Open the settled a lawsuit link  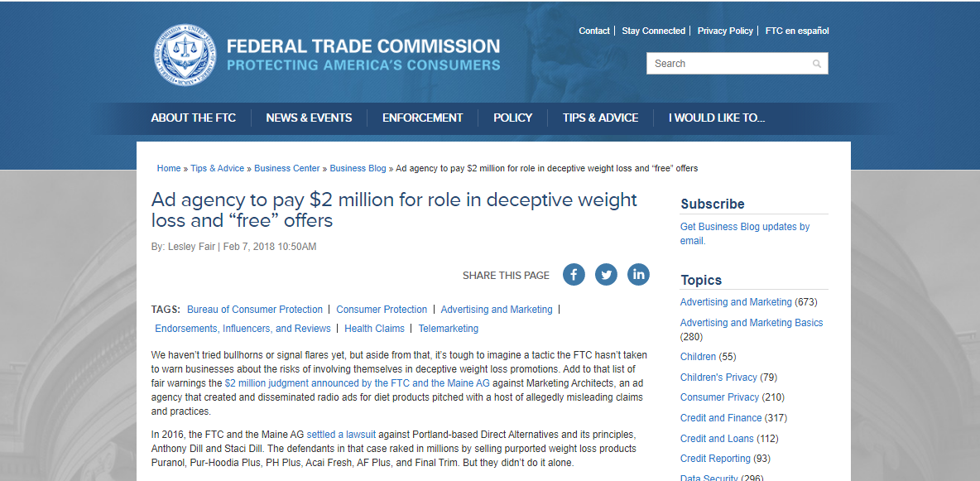pyautogui.click(x=341, y=434)
